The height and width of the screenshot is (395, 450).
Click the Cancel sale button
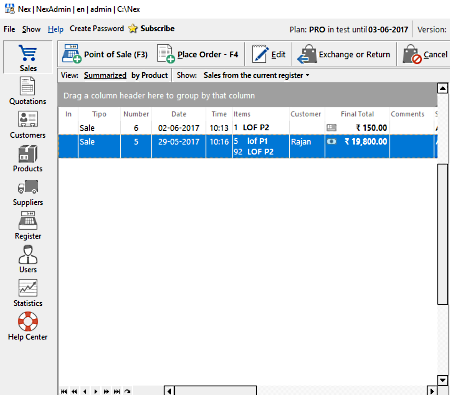pos(425,54)
